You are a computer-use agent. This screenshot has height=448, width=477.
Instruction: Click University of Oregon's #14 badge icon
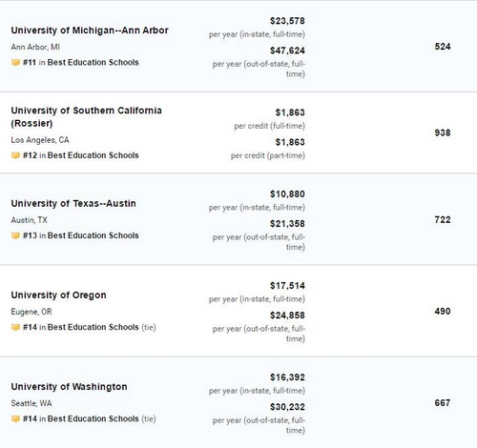click(x=15, y=327)
